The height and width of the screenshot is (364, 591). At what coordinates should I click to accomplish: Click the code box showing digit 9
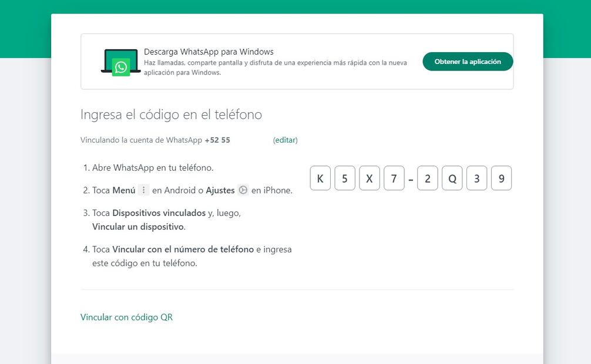point(501,178)
